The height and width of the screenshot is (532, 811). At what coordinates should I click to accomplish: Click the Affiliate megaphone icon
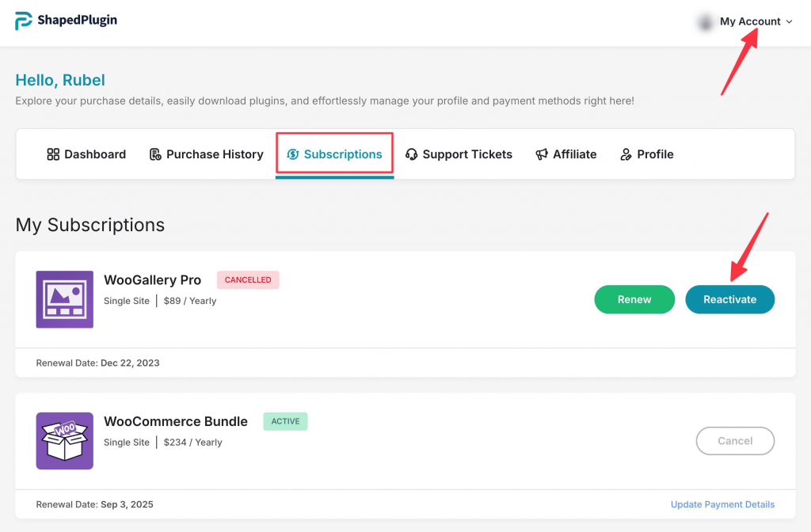coord(542,154)
